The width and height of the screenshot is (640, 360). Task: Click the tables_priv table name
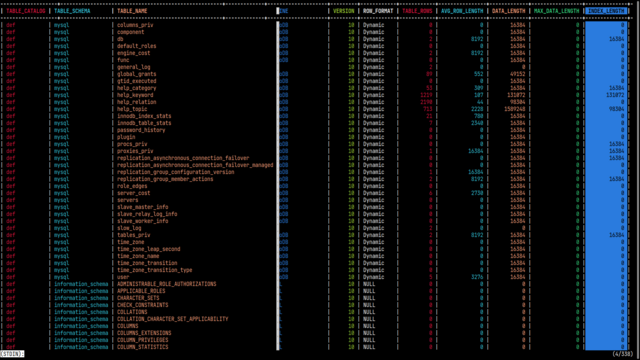(x=133, y=235)
